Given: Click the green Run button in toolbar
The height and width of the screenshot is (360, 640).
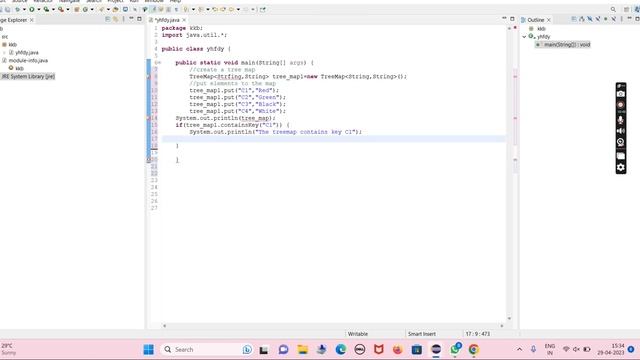Looking at the screenshot, I should tap(31, 9).
